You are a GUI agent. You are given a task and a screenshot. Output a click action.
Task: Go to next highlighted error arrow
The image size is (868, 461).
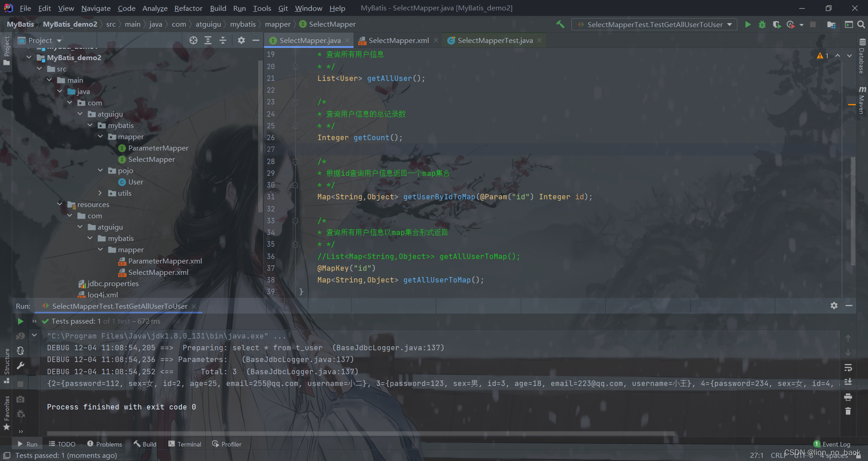tap(849, 56)
